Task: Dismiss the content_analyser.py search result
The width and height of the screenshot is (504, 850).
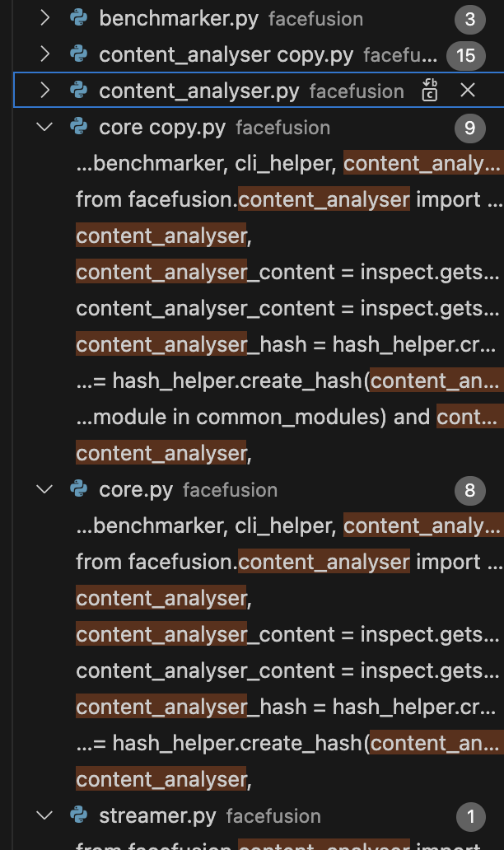Action: (468, 91)
